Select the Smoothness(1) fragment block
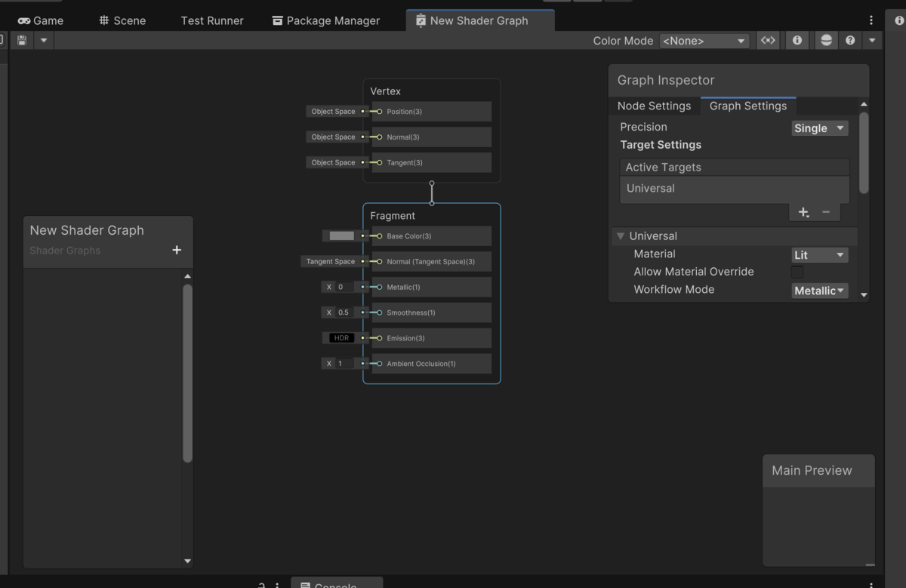The width and height of the screenshot is (906, 588). tap(431, 312)
